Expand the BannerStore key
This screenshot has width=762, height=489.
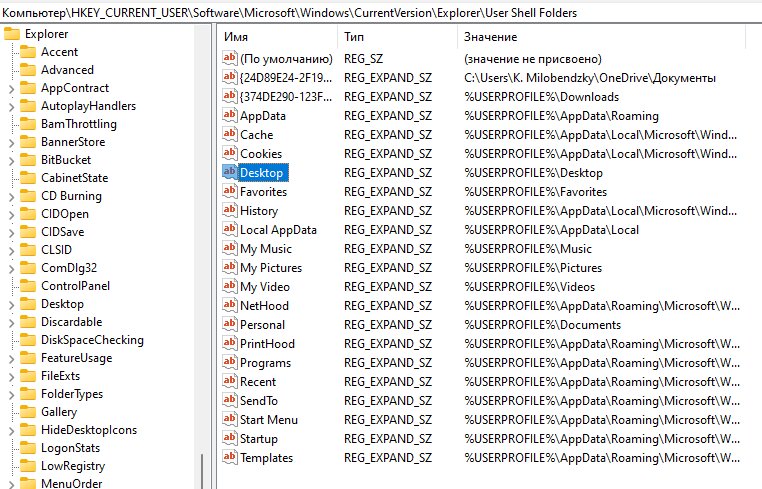(x=12, y=142)
